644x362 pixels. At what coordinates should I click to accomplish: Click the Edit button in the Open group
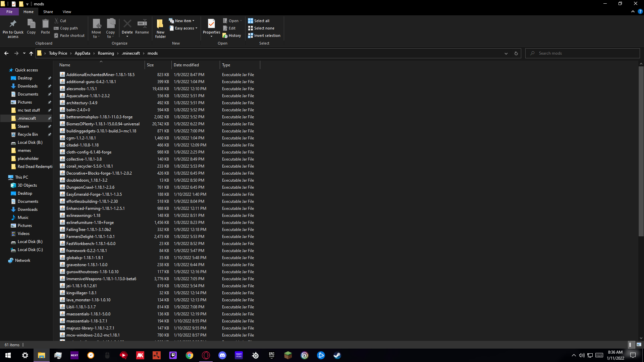coord(229,28)
